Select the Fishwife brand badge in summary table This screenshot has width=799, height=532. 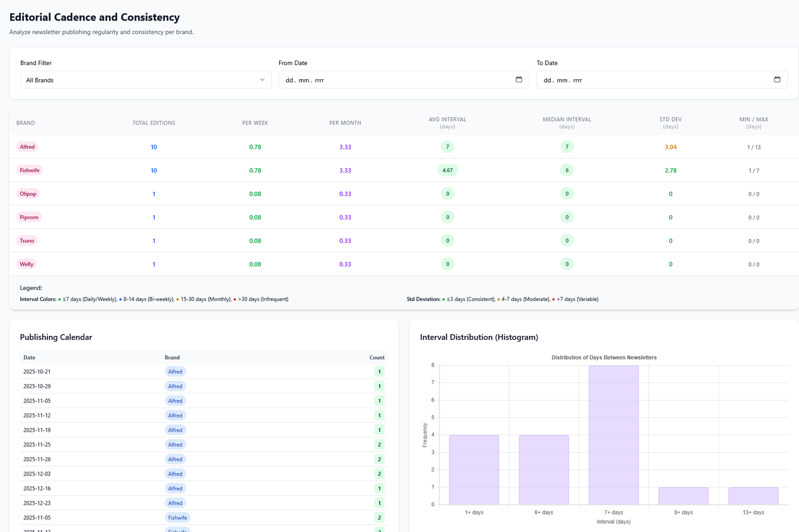click(x=30, y=170)
